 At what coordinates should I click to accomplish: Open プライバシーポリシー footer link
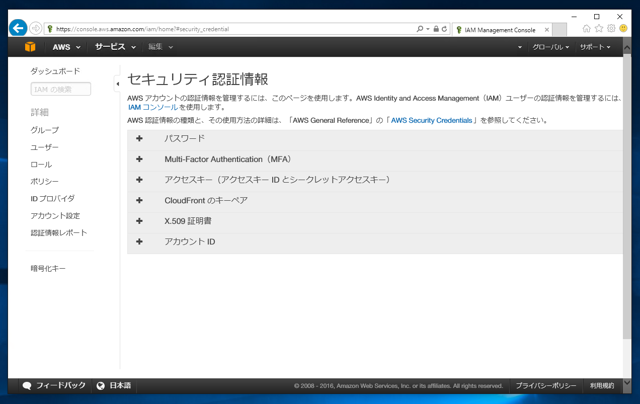(546, 386)
